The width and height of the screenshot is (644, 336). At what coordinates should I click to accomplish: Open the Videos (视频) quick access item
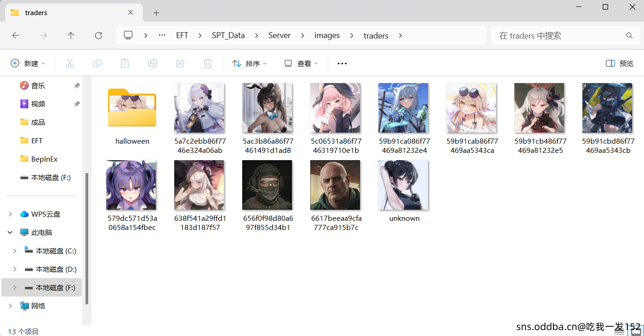pyautogui.click(x=38, y=104)
